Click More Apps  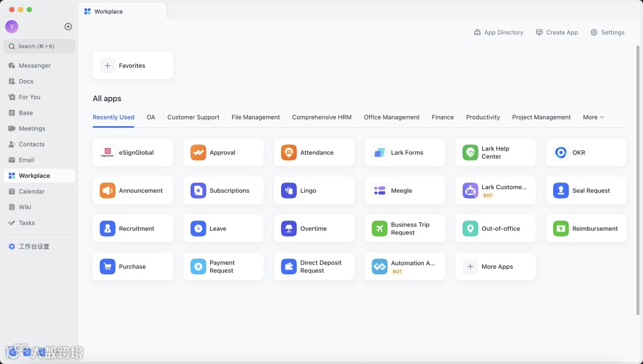tap(495, 266)
